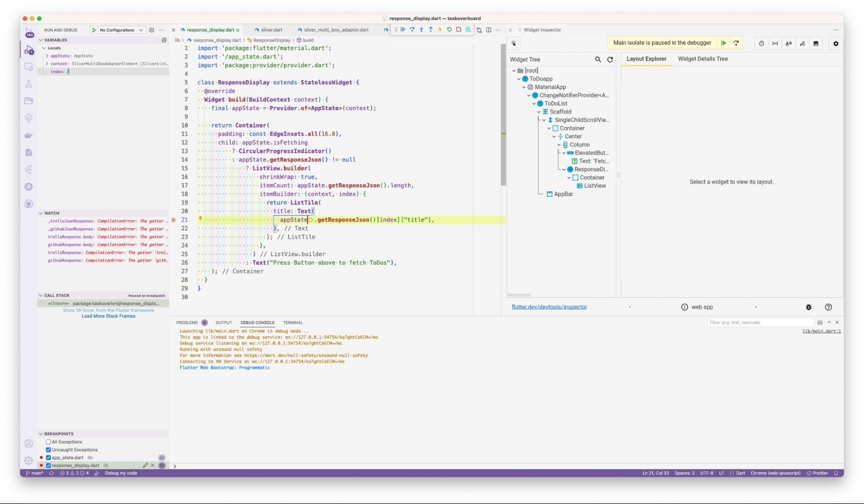The image size is (864, 504).
Task: Open the Dart DevTools flask icon in sidebar
Action: [x=29, y=84]
